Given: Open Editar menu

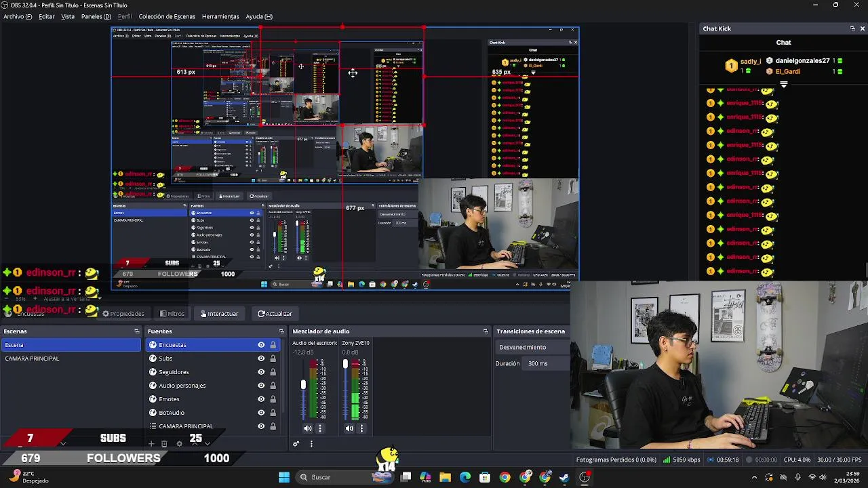Looking at the screenshot, I should point(47,16).
